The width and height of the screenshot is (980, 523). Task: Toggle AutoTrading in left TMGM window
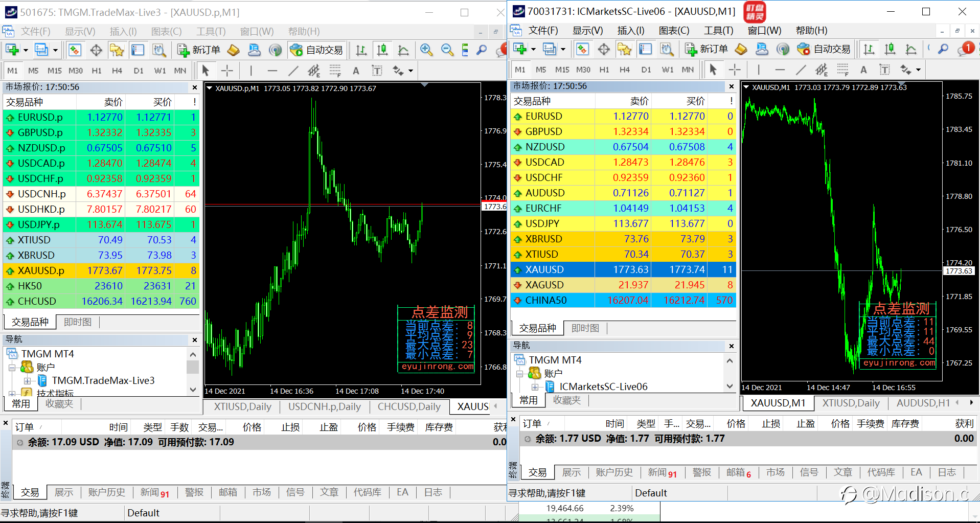click(316, 50)
